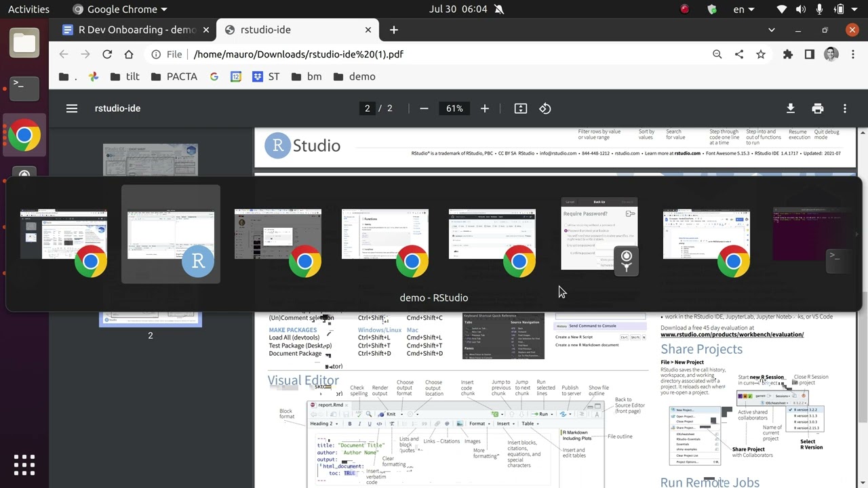The width and height of the screenshot is (868, 488).
Task: Select demo - RStudio window in switcher
Action: [x=171, y=234]
